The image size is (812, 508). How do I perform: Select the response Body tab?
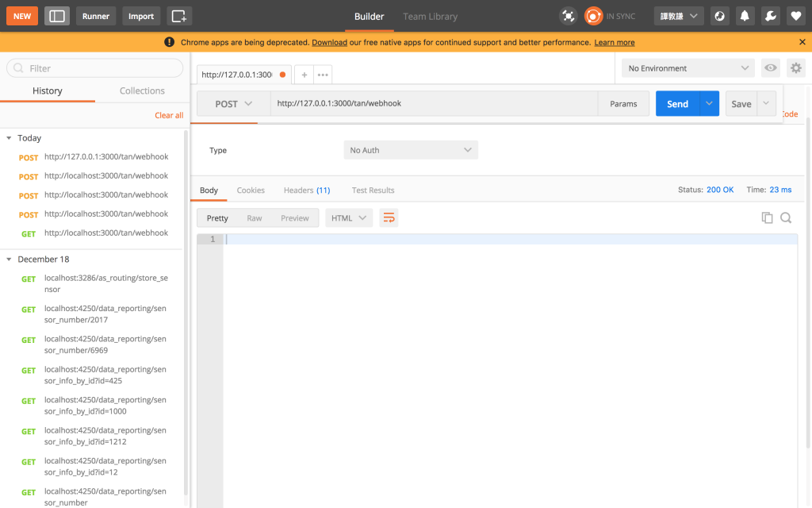(209, 190)
